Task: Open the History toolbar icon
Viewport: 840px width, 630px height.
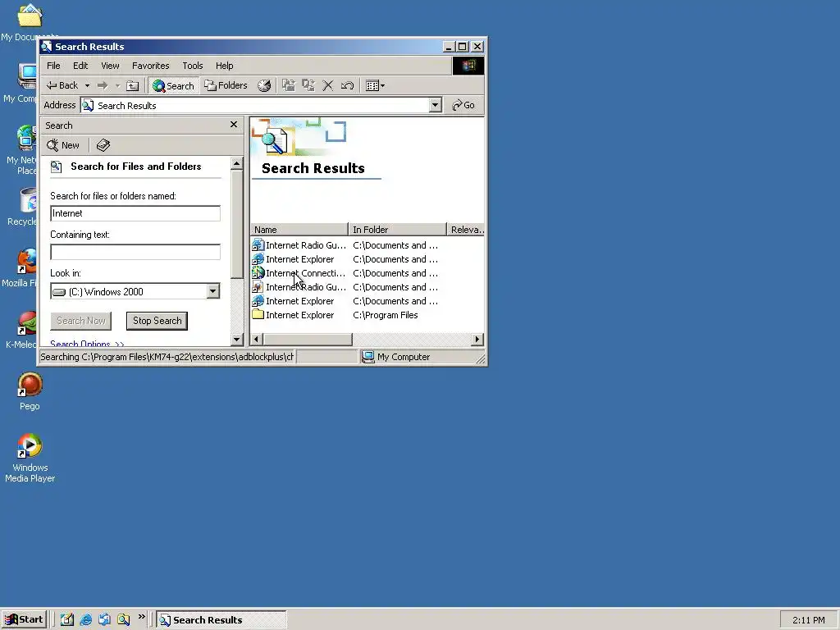Action: [264, 85]
